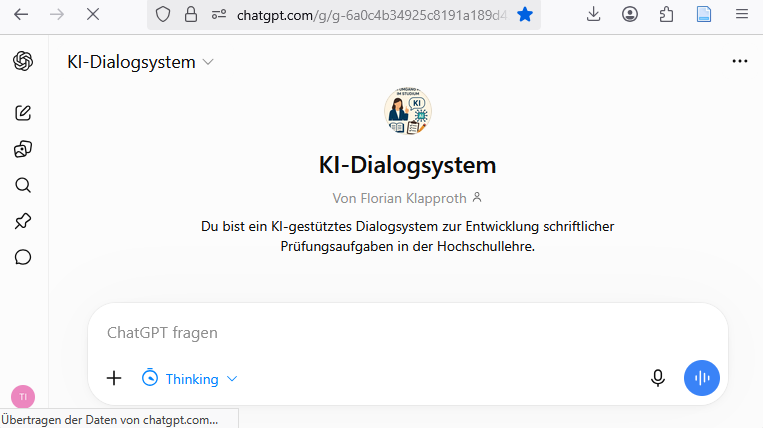Open chat search with the magnifier icon
Image resolution: width=763 pixels, height=428 pixels.
point(23,185)
